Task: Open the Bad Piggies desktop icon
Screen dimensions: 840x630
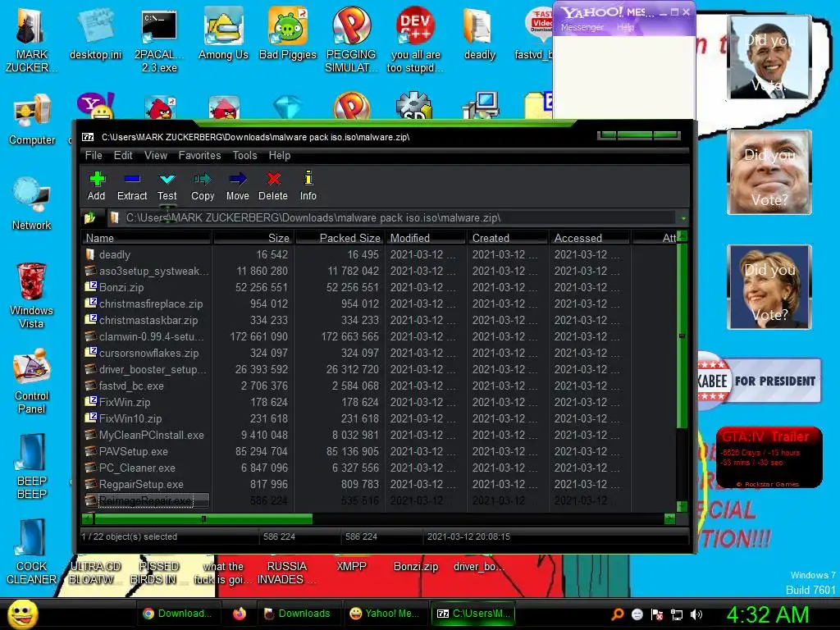Action: [x=288, y=34]
